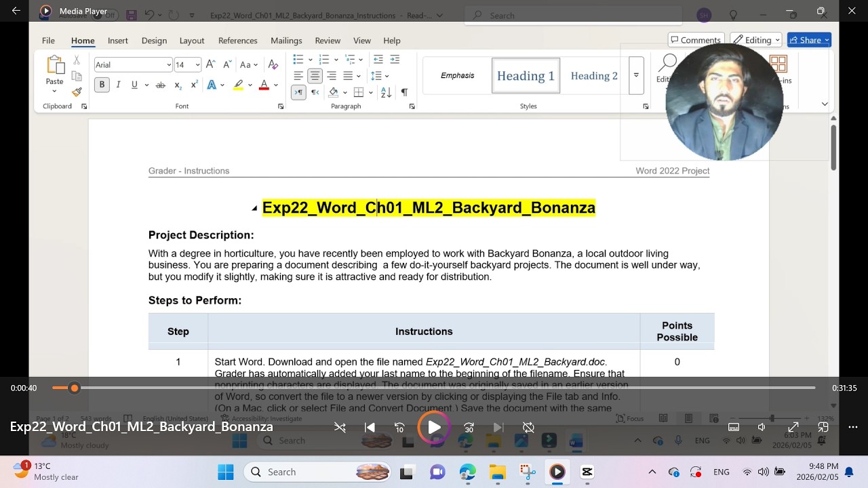Click the Share button
Viewport: 868px width, 488px height.
coord(809,40)
